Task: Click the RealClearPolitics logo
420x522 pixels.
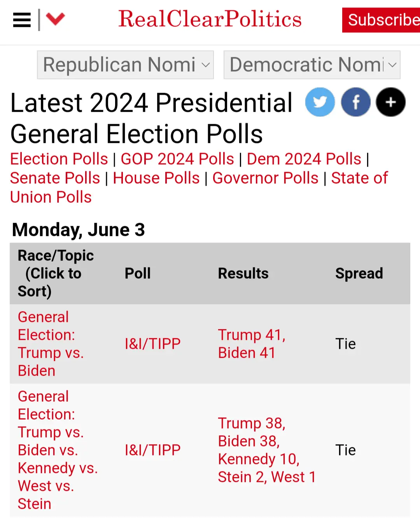Action: 210,19
